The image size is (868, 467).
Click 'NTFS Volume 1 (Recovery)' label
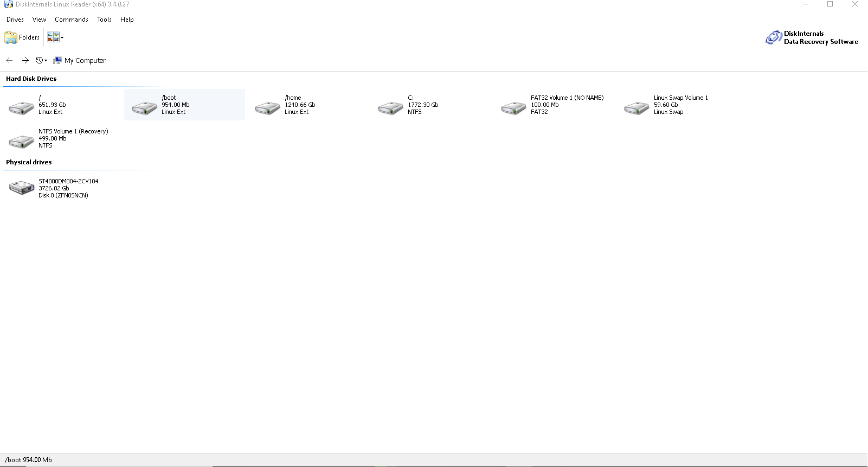[73, 132]
